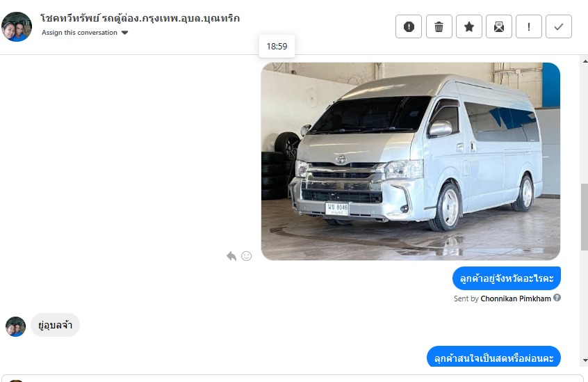Click sender name Chonnikan Pimkham
Image resolution: width=588 pixels, height=382 pixels.
coord(516,299)
